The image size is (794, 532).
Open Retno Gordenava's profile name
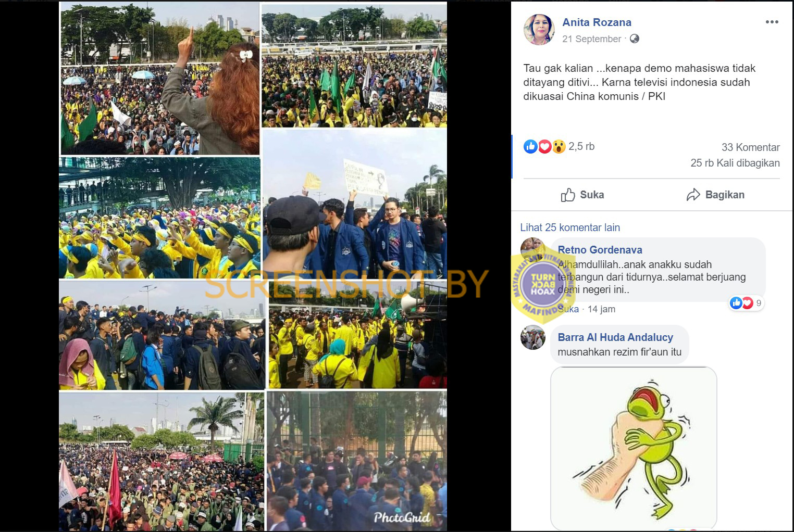pyautogui.click(x=600, y=250)
